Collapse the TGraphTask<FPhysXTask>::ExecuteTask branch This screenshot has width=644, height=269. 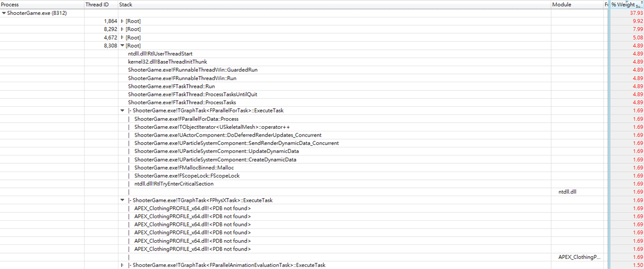(x=122, y=200)
